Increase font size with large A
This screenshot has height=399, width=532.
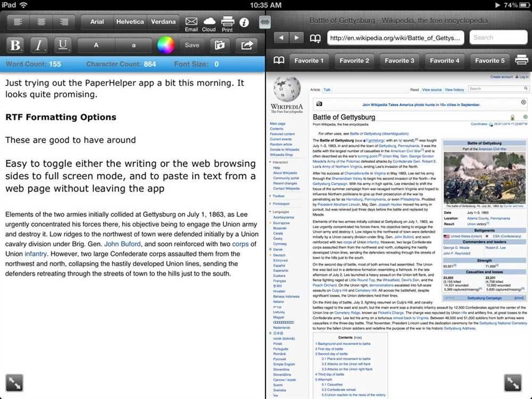coord(96,45)
